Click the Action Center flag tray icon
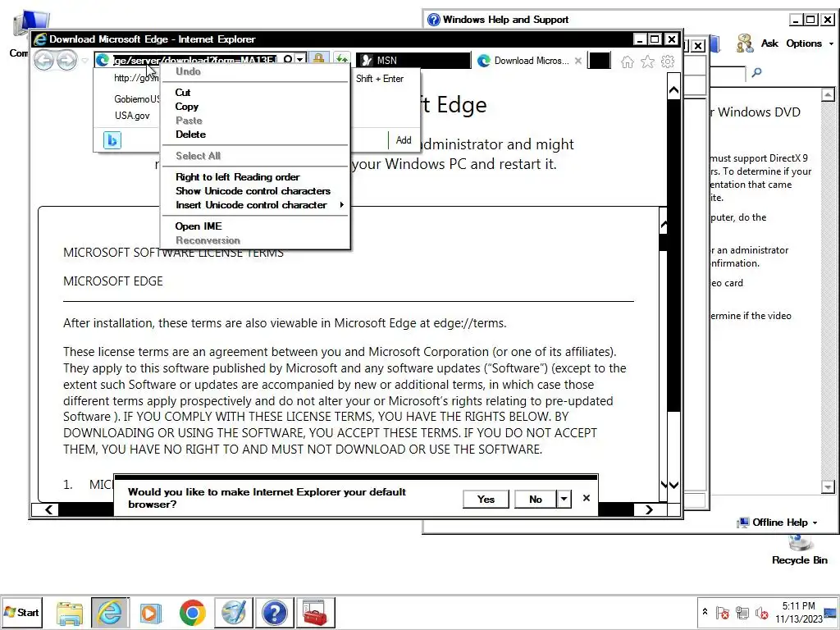 pyautogui.click(x=722, y=612)
